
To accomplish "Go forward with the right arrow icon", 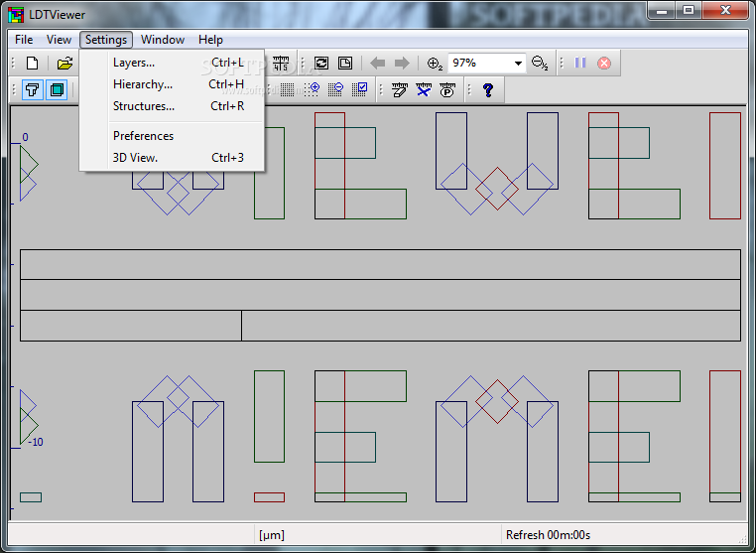I will [x=402, y=64].
